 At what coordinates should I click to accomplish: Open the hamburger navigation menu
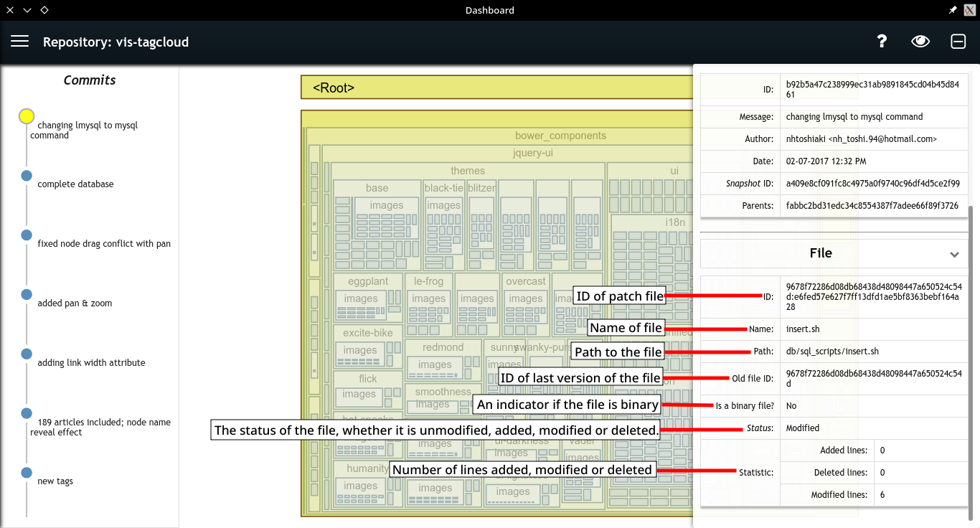coord(19,41)
